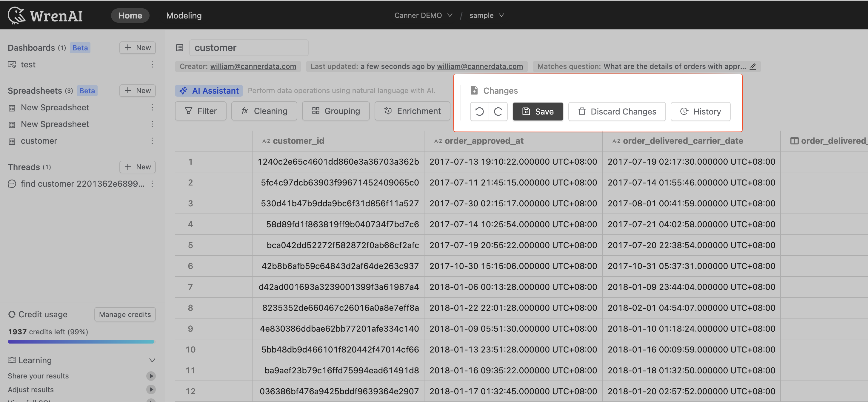Click cell 1240c2e65c4601dd860e3a36703a362b
This screenshot has height=402, width=868.
click(338, 162)
